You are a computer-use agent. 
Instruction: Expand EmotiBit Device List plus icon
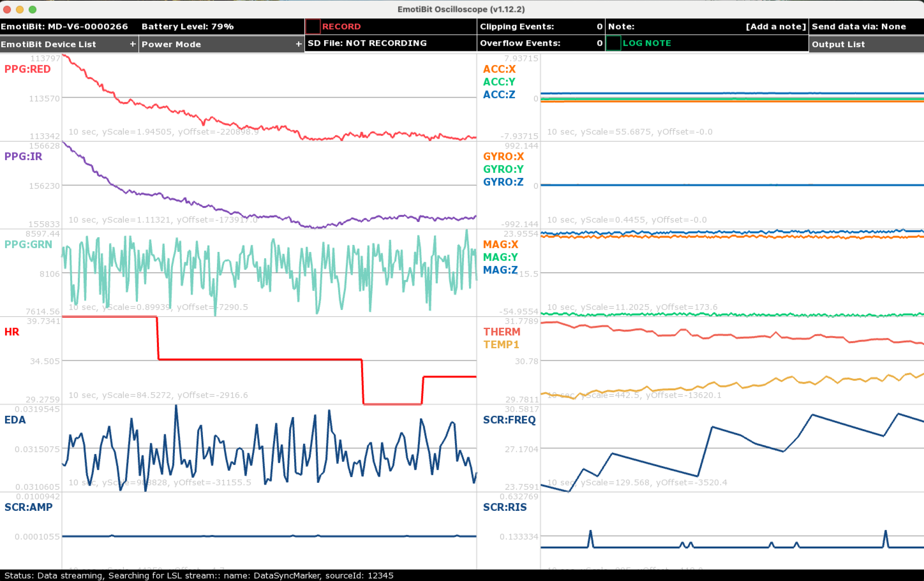tap(132, 44)
